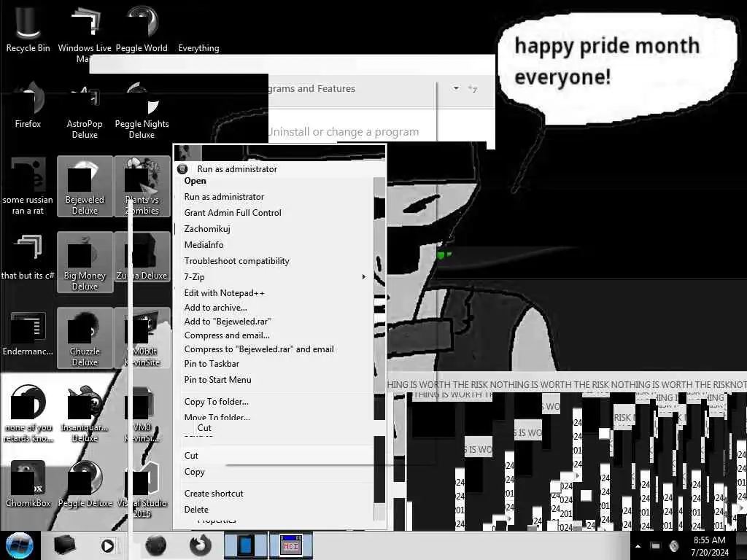Open the 7-Zip submenu arrow
Viewport: 747px width, 560px height.
point(364,276)
